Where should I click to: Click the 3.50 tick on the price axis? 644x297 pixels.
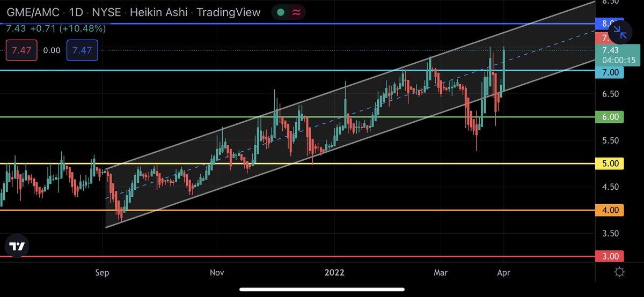611,234
